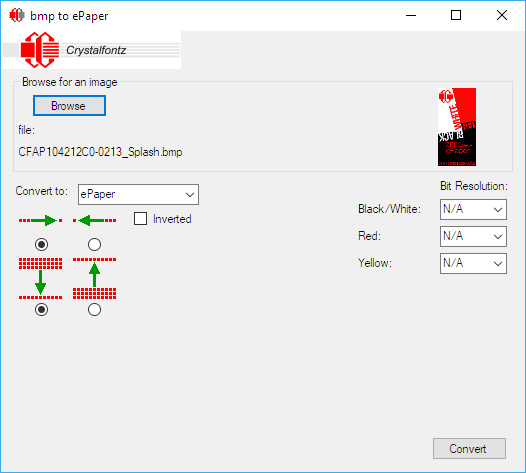Select bottom-to-top scan radio button

coord(94,309)
